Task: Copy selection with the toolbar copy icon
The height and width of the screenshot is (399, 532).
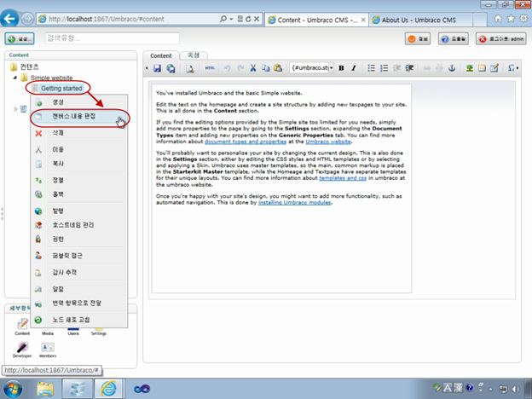Action: point(265,68)
